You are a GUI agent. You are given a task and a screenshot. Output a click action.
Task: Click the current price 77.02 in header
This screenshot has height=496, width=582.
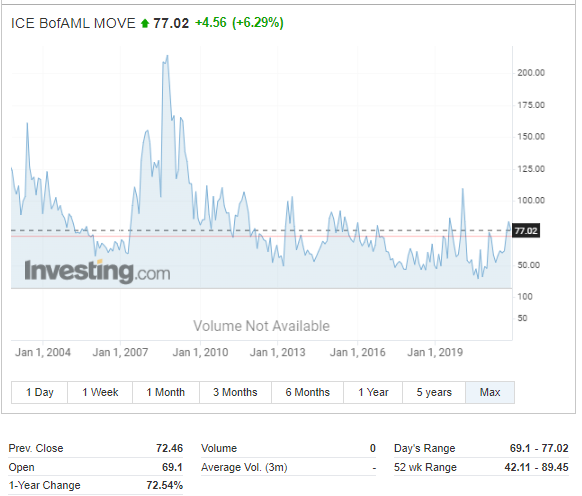pyautogui.click(x=171, y=23)
